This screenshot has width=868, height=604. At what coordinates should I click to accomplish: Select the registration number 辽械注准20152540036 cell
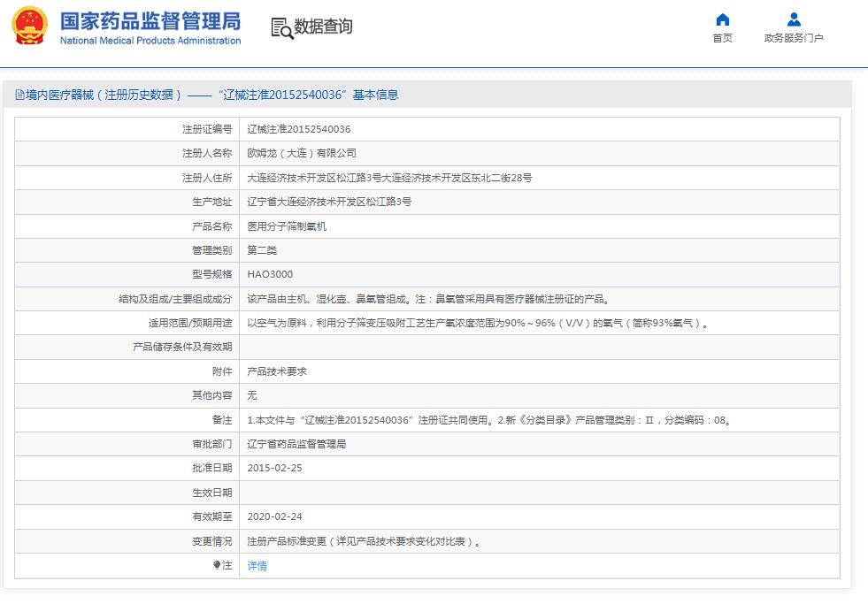tap(299, 128)
